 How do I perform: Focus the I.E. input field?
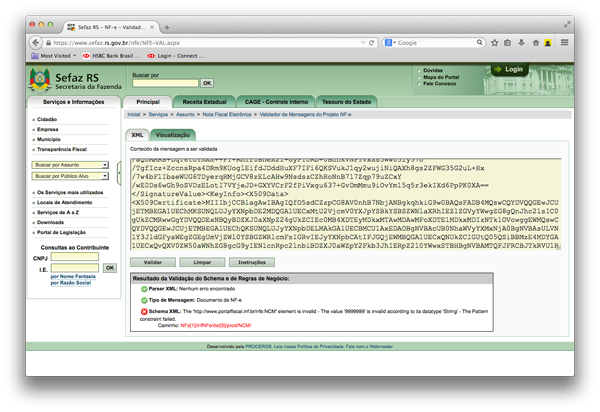tap(75, 268)
